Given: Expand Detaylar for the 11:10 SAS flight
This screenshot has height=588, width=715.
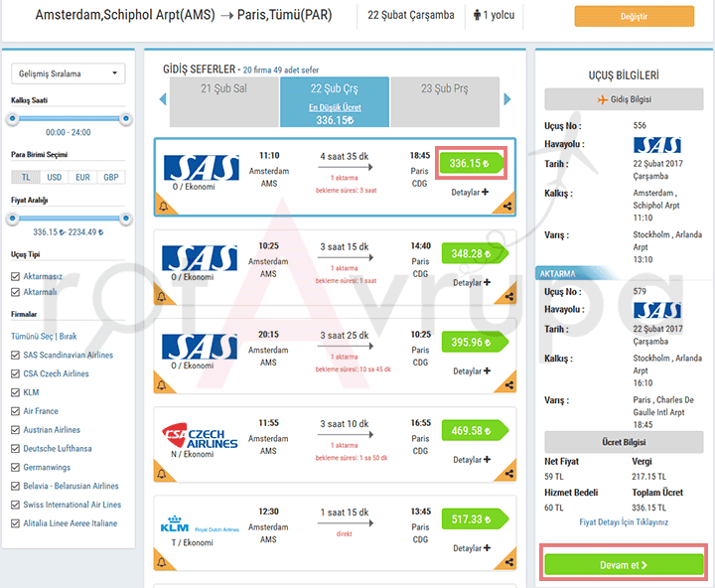Looking at the screenshot, I should (470, 192).
